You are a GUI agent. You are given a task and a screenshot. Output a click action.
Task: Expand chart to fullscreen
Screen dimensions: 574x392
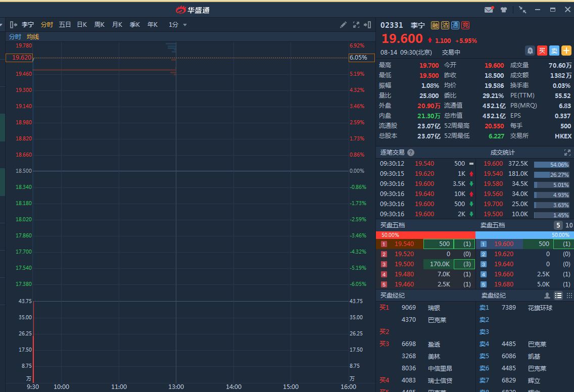coord(356,25)
